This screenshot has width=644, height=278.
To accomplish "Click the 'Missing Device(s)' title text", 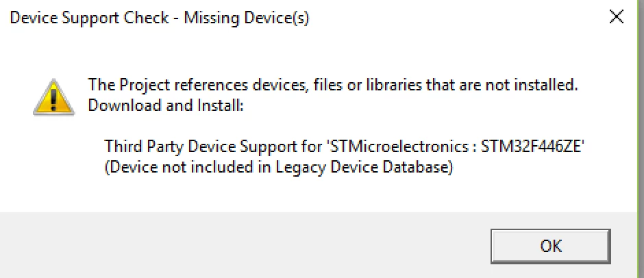I will pos(247,18).
